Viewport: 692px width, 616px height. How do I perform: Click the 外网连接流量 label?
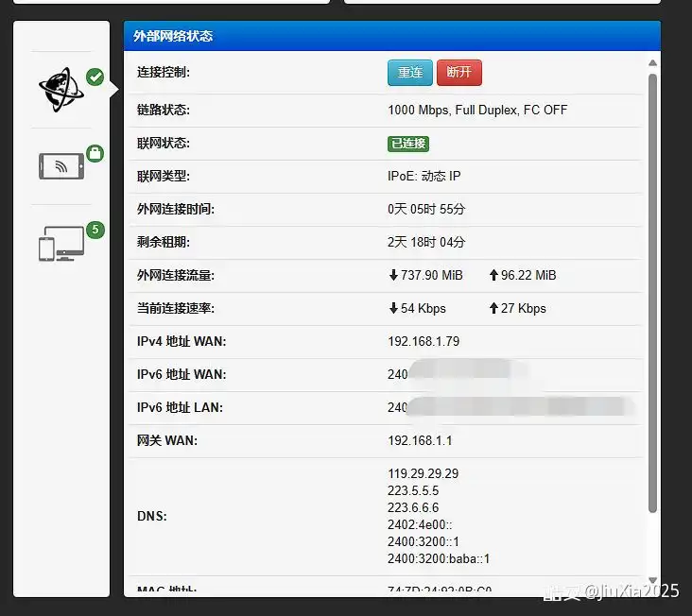click(x=176, y=275)
